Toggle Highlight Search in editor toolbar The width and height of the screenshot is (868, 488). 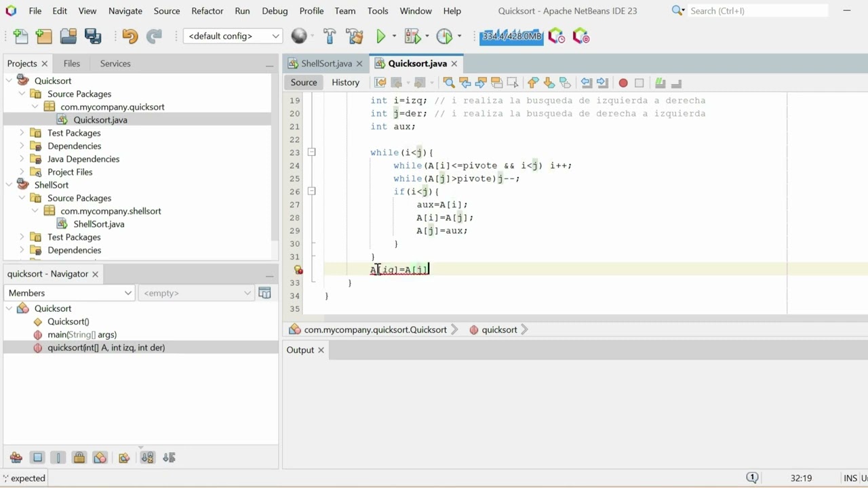coord(496,83)
